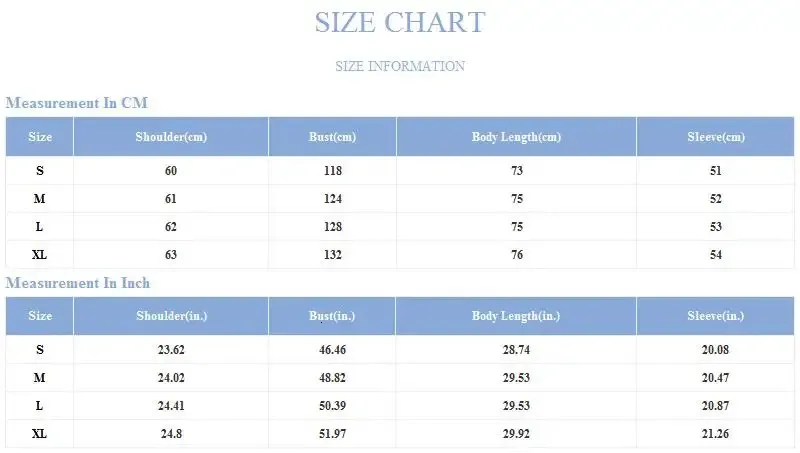The height and width of the screenshot is (453, 800).
Task: Click the Shoulder(cm) column header
Action: point(171,137)
